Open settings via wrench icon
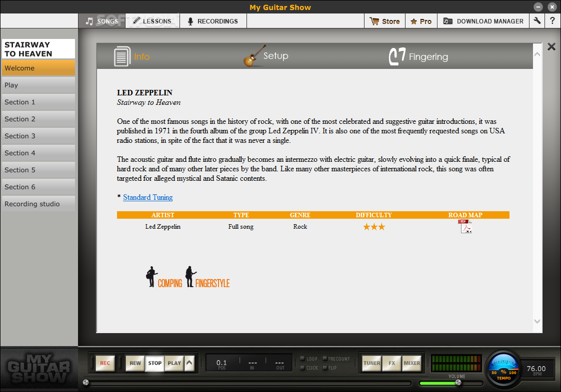Screen dimensions: 561x392 [x=536, y=21]
